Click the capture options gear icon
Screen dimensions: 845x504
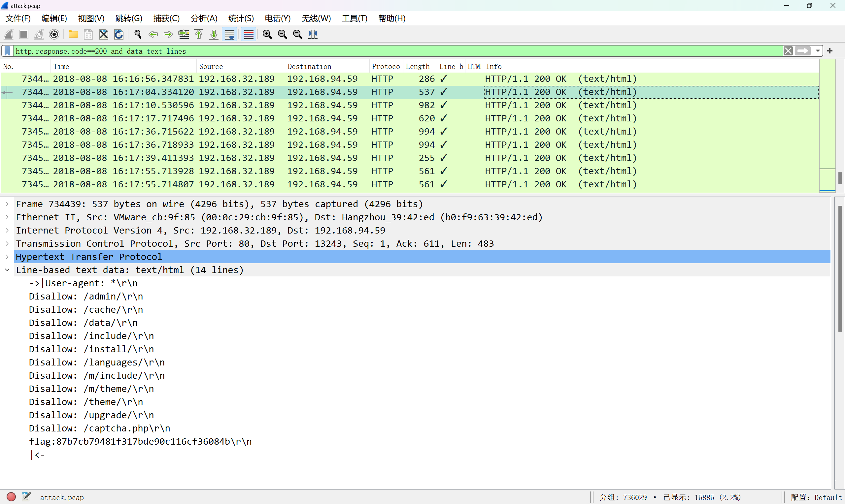pos(54,34)
